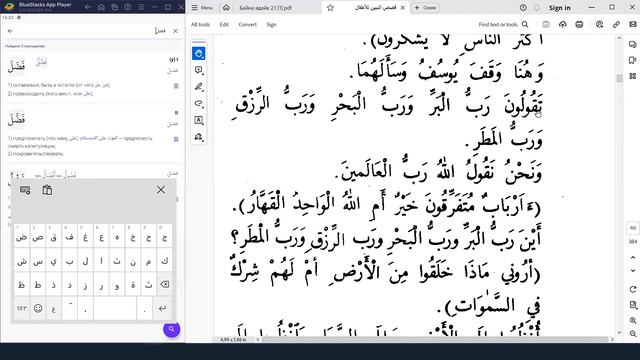Select the highlighter pen tool
The width and height of the screenshot is (640, 360).
tap(199, 87)
